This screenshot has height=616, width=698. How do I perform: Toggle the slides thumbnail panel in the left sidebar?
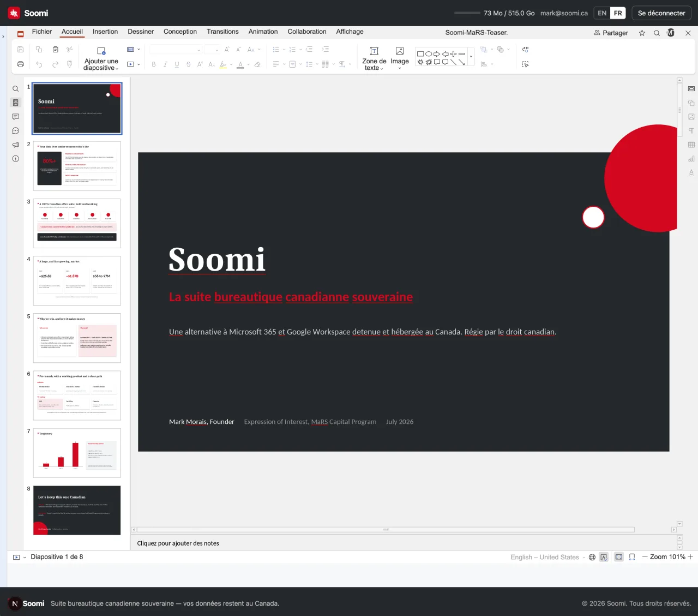click(x=16, y=103)
